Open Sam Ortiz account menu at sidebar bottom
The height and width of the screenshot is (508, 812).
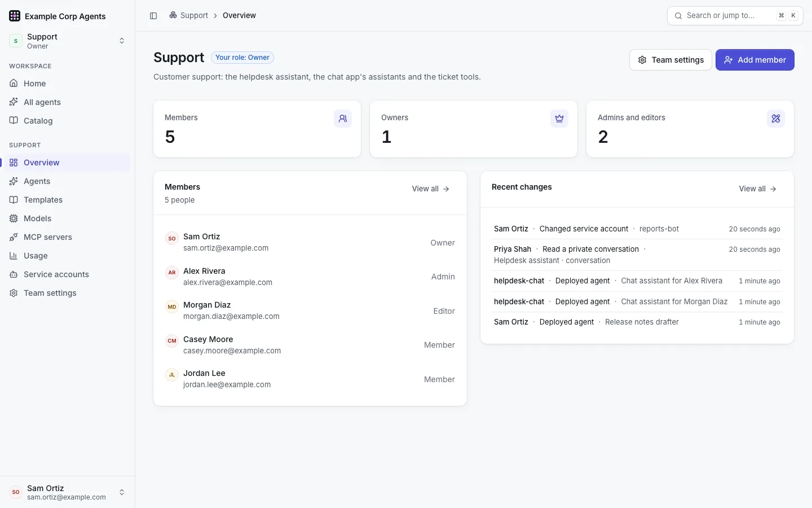point(68,492)
